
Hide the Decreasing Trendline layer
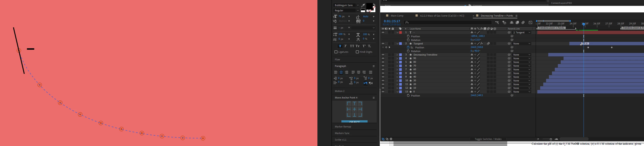click(x=383, y=55)
